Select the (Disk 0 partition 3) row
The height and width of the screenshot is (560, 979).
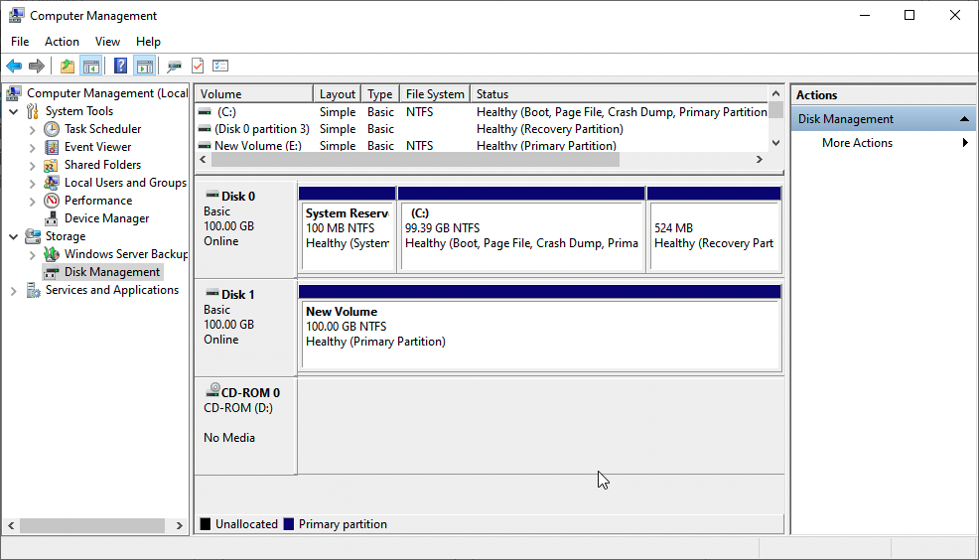click(482, 129)
